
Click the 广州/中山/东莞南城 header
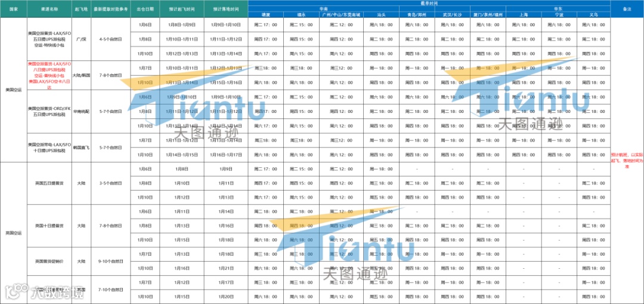[341, 14]
